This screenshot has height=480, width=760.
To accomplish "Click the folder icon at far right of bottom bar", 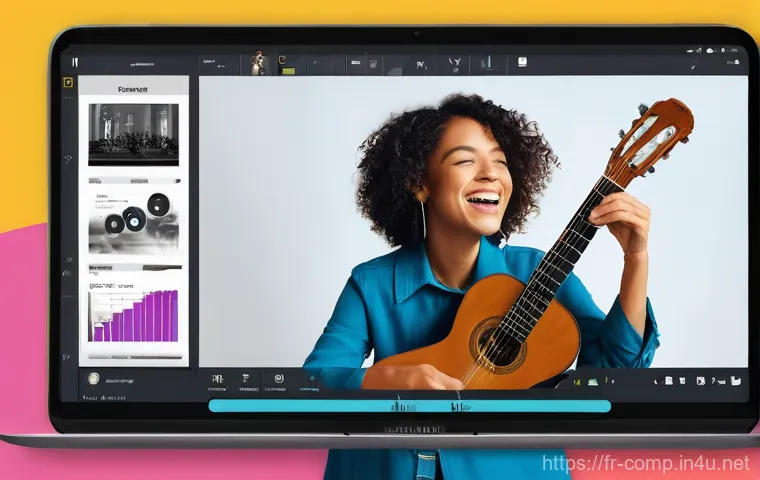I will point(736,381).
